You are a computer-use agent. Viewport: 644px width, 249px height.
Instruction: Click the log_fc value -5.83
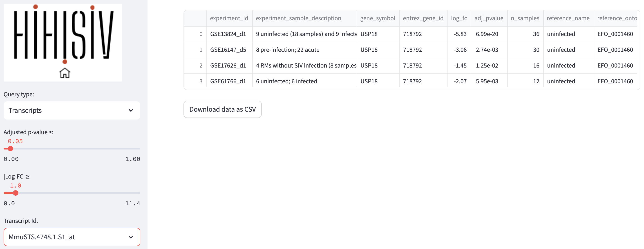[459, 34]
